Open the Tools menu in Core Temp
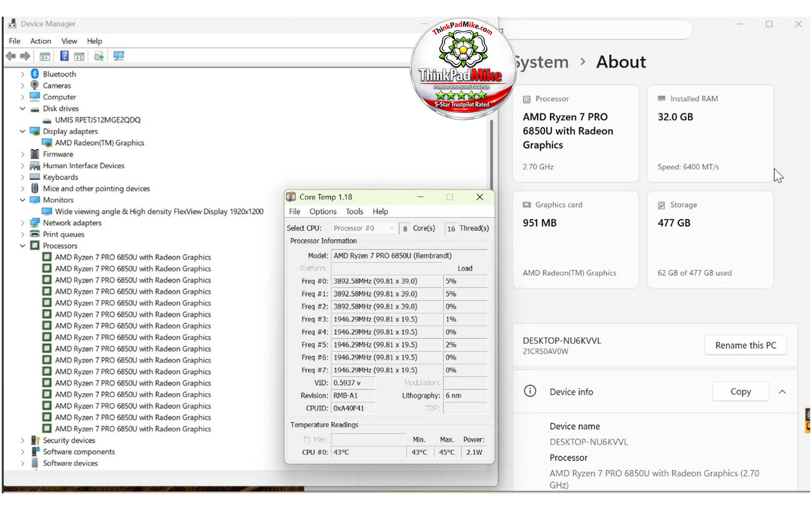812x510 pixels. pos(355,212)
